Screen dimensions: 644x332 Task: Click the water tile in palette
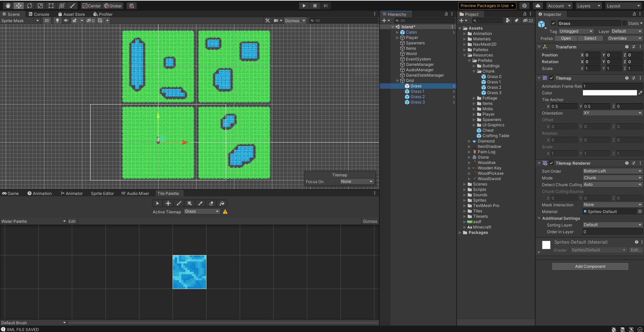(189, 272)
